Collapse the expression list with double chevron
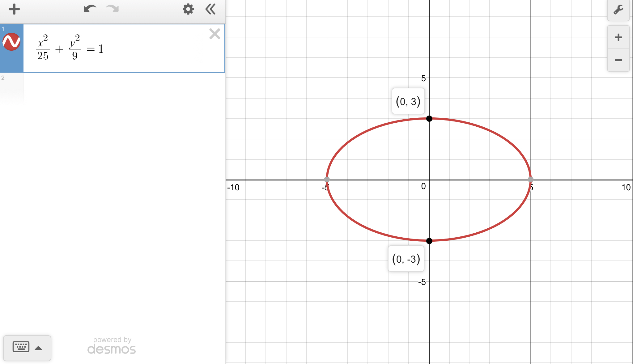This screenshot has width=633, height=364. (x=210, y=9)
